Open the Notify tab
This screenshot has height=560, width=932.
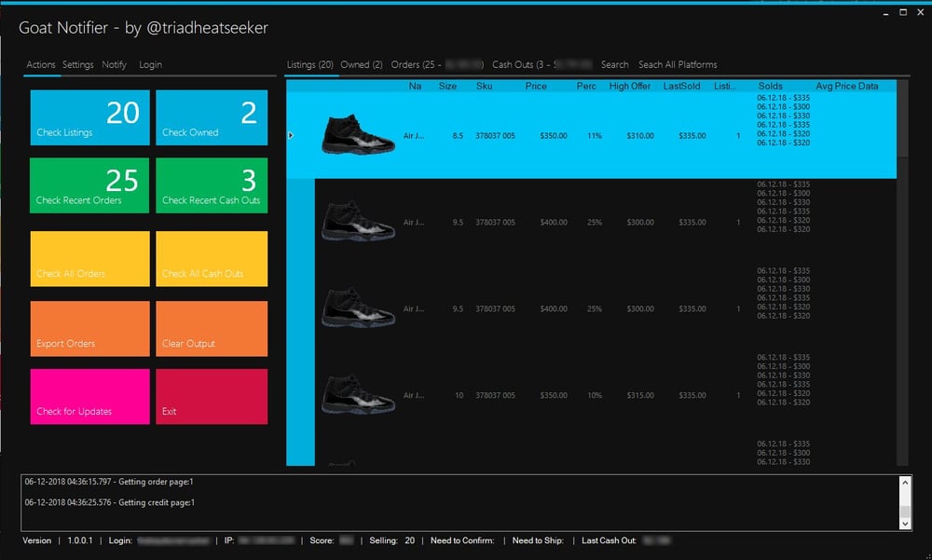point(114,64)
